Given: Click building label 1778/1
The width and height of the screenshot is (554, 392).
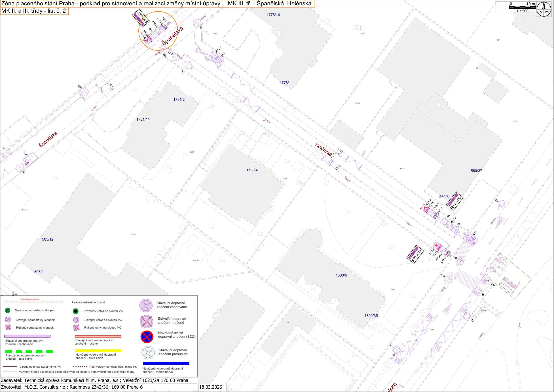Looking at the screenshot, I should [x=285, y=83].
